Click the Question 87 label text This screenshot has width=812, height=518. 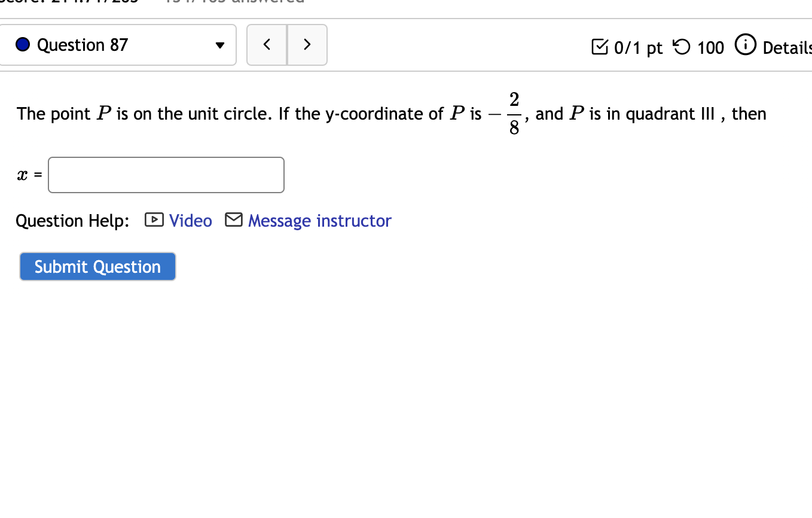coord(83,44)
